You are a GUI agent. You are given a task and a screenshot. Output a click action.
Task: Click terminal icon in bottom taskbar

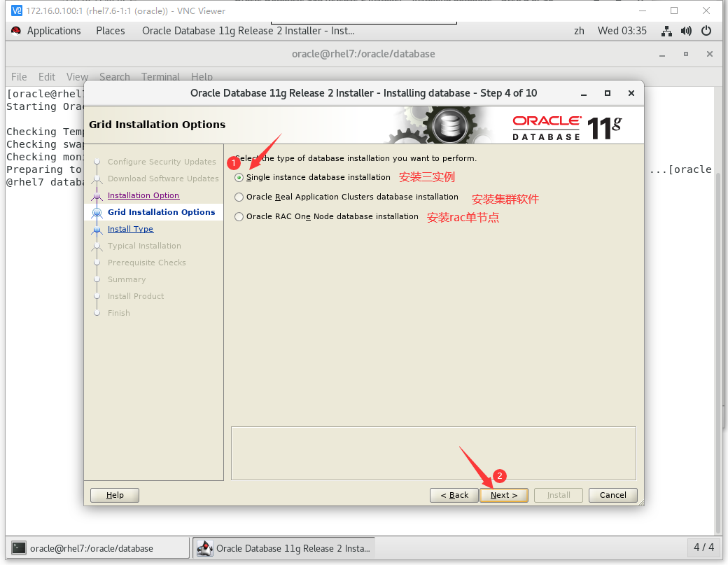click(x=19, y=547)
